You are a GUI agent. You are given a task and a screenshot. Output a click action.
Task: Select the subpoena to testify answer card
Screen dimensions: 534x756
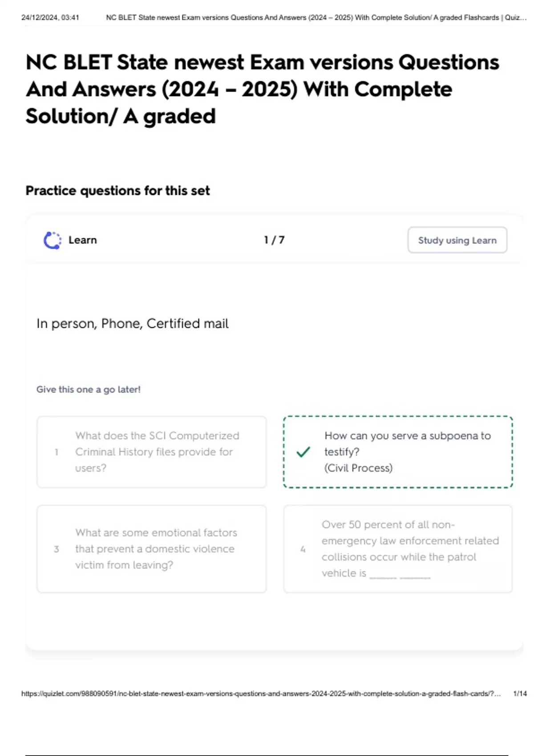[398, 452]
